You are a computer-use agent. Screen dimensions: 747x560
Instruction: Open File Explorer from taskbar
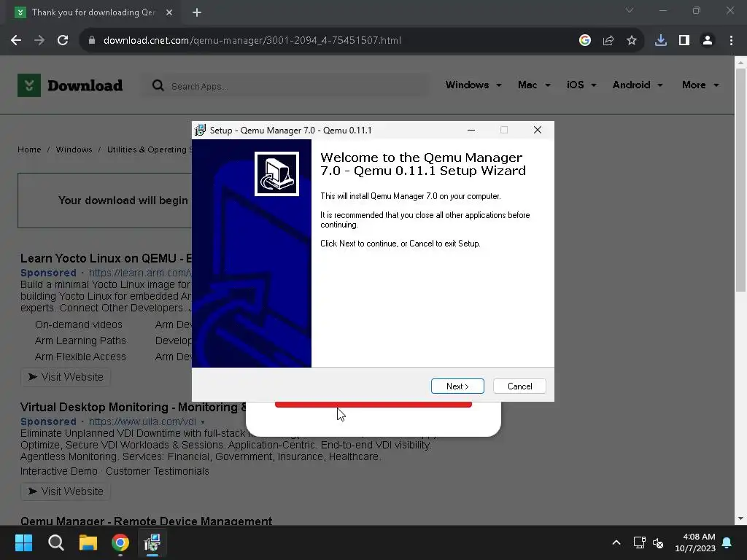88,542
